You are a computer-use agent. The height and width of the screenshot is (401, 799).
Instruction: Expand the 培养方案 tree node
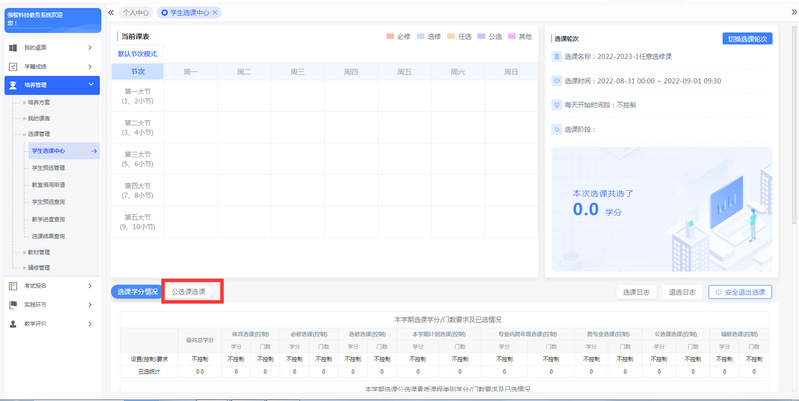coord(24,102)
